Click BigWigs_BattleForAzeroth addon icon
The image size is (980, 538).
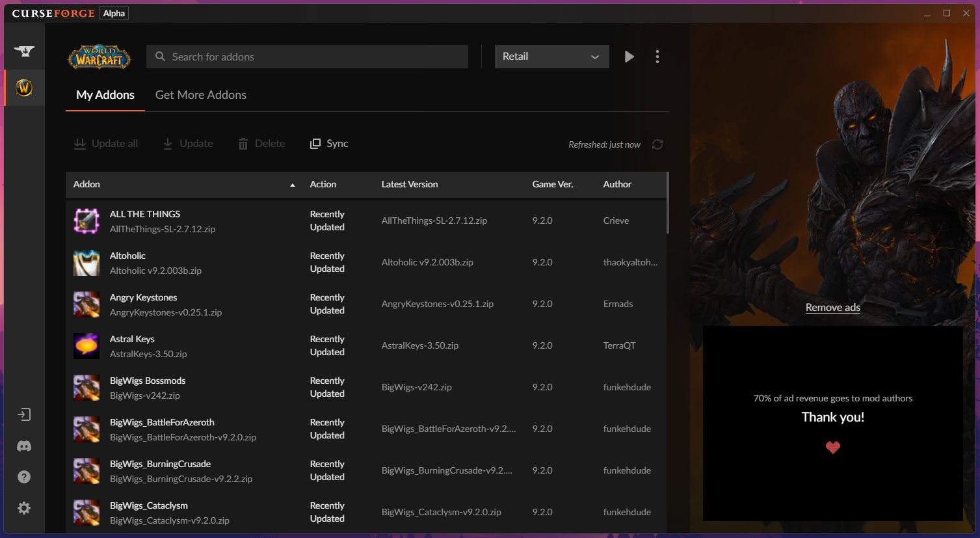(x=86, y=429)
